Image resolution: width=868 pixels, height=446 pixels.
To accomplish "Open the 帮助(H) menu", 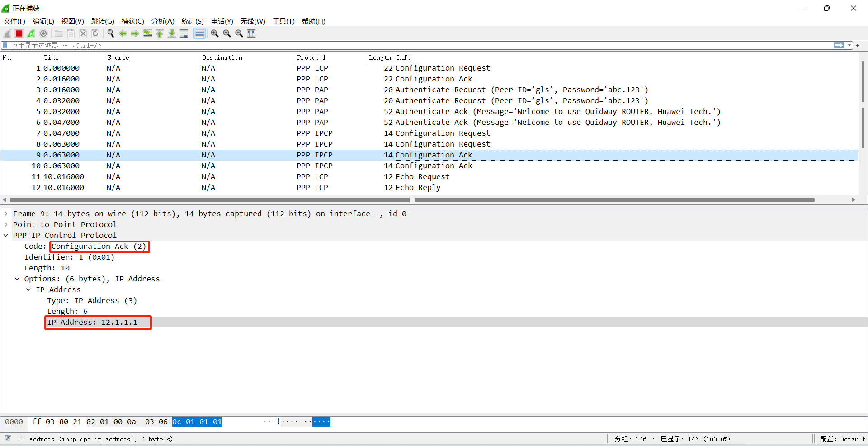I will (313, 21).
